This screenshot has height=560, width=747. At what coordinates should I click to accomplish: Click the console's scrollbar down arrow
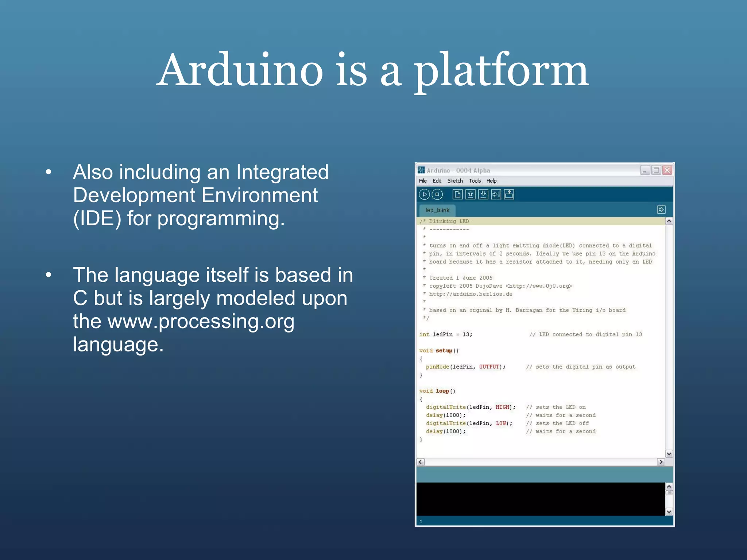(x=669, y=512)
